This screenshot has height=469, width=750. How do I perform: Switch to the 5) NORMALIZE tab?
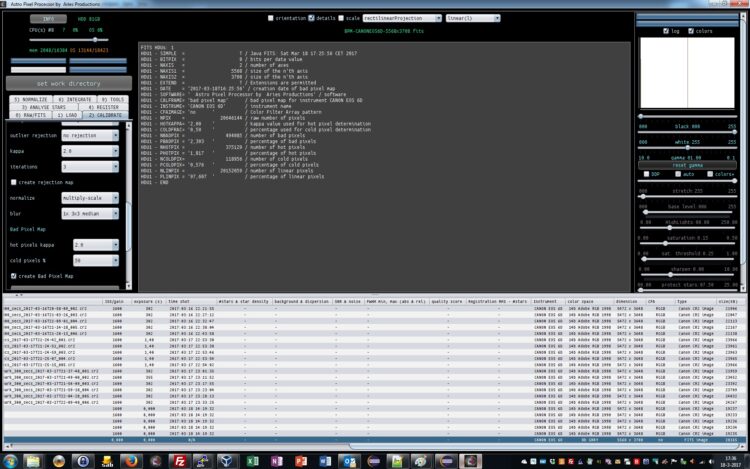click(x=31, y=99)
